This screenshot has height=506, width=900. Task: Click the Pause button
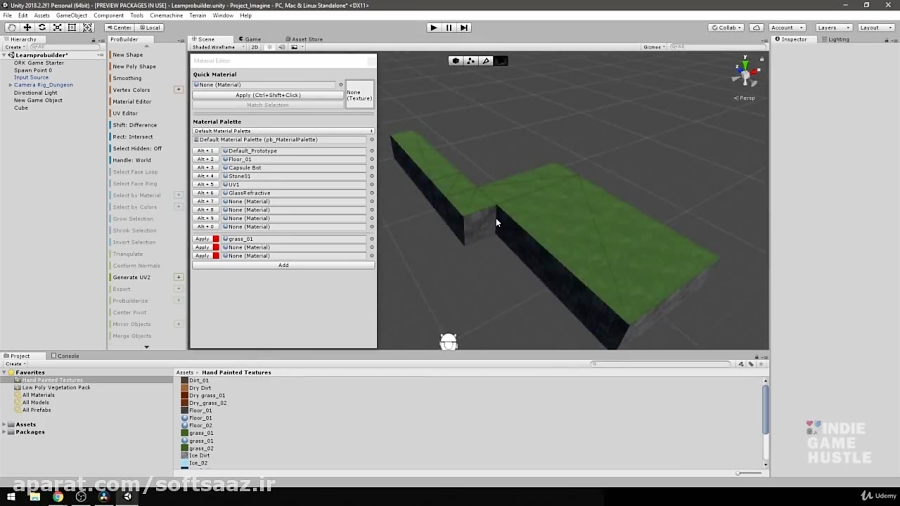click(x=449, y=28)
